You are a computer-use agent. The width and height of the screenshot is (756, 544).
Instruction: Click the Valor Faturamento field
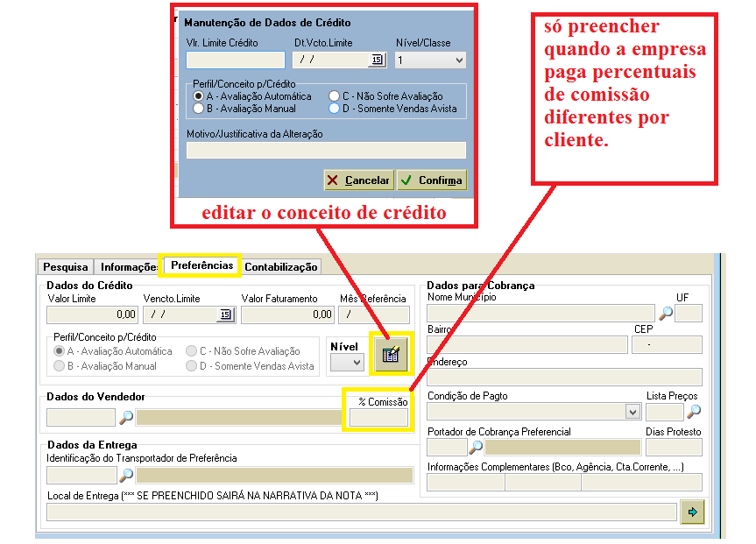[287, 314]
